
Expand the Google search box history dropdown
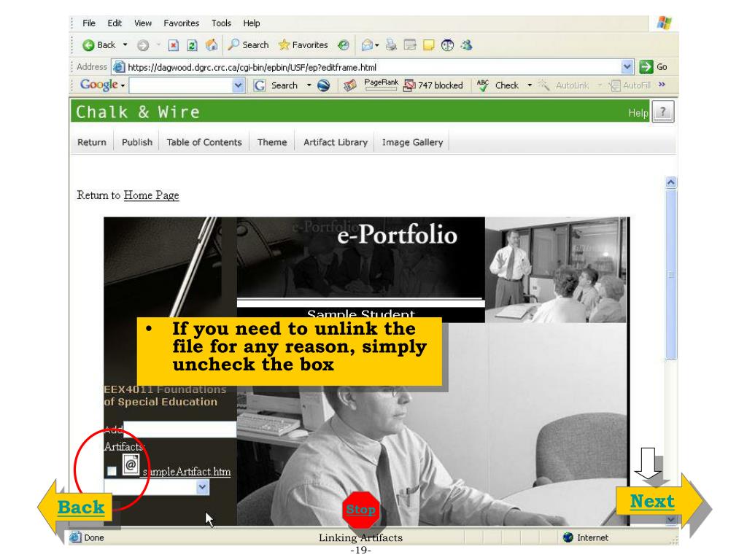[x=239, y=86]
